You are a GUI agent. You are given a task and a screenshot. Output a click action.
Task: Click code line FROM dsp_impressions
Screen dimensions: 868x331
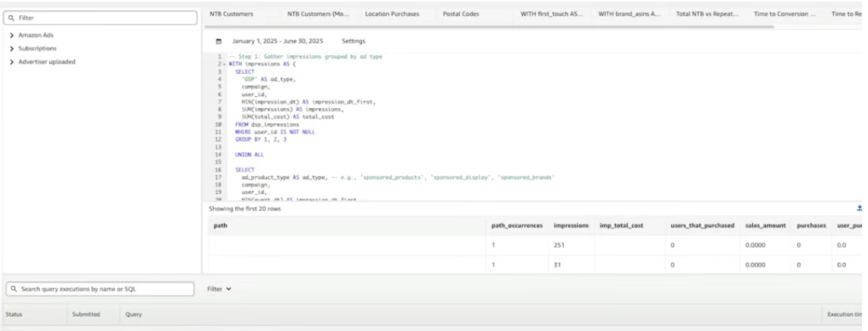[x=267, y=125]
